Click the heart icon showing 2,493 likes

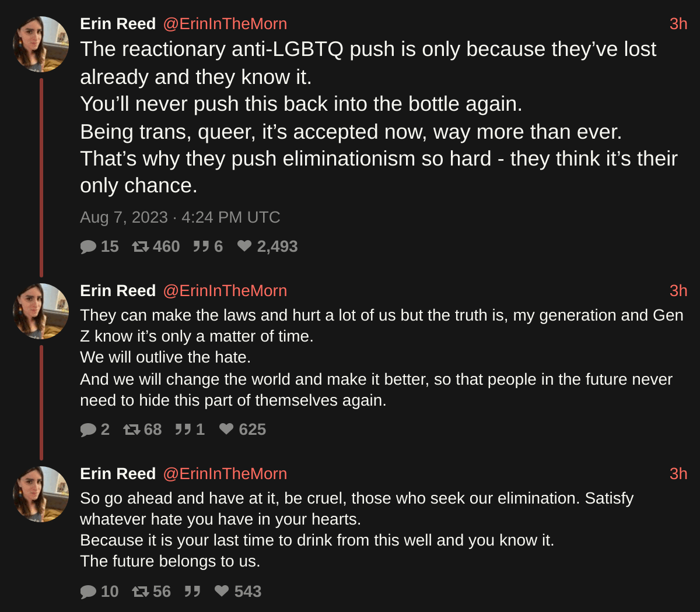(244, 247)
